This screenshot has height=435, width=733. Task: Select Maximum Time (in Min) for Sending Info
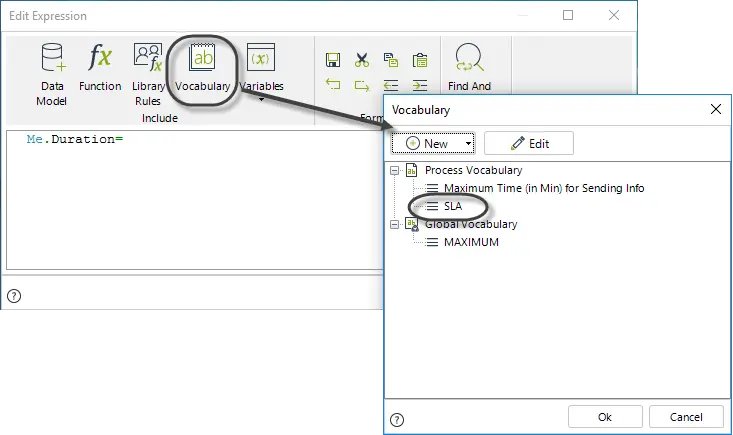click(x=544, y=188)
